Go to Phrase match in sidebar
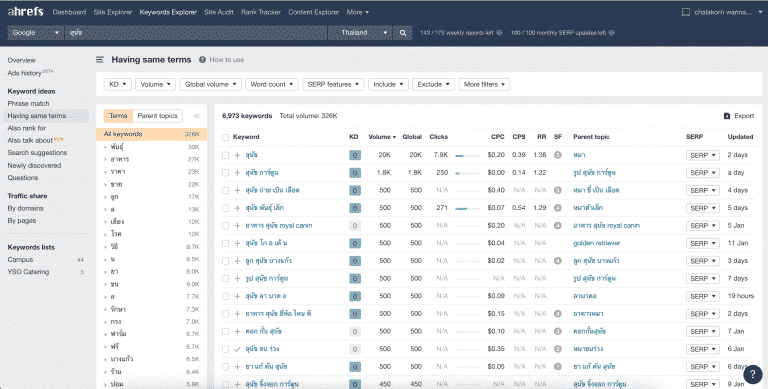The height and width of the screenshot is (389, 768). coord(28,103)
